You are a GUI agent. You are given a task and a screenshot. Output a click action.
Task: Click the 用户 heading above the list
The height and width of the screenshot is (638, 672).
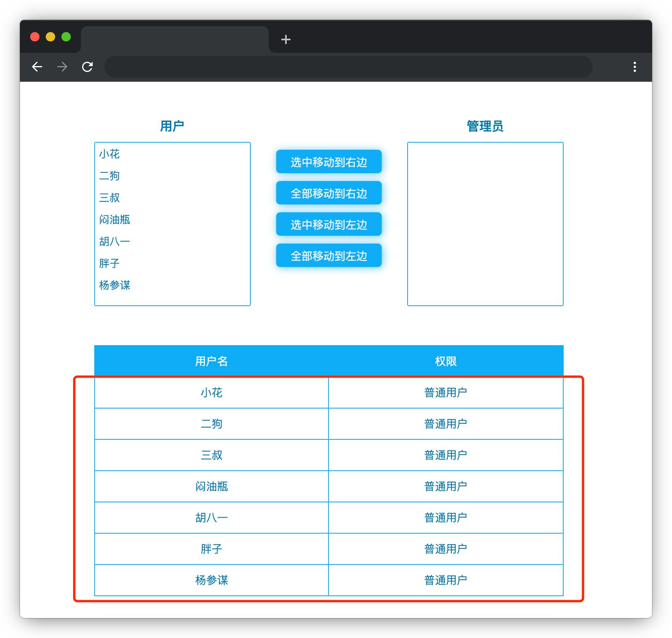[172, 126]
